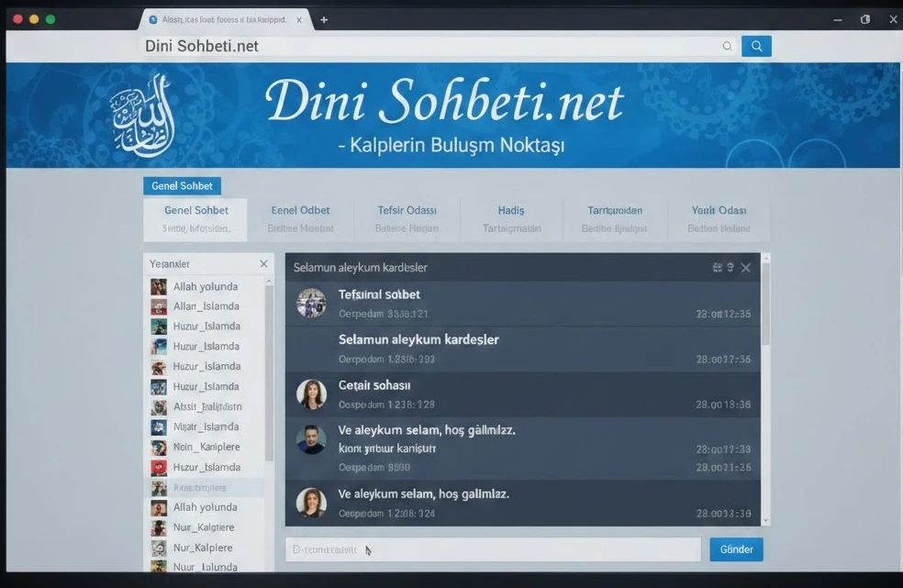This screenshot has height=588, width=903.
Task: Open a new browser tab with the plus icon
Action: pyautogui.click(x=324, y=18)
